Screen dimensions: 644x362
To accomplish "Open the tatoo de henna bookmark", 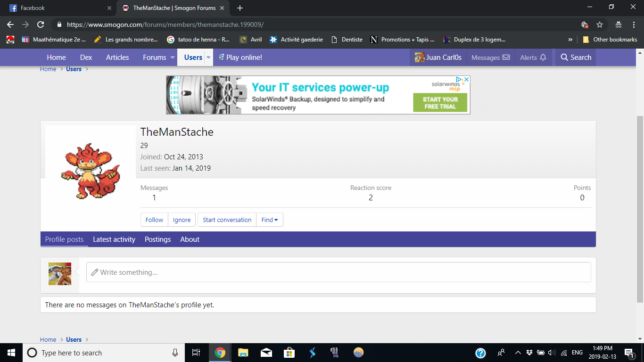I will 198,40.
